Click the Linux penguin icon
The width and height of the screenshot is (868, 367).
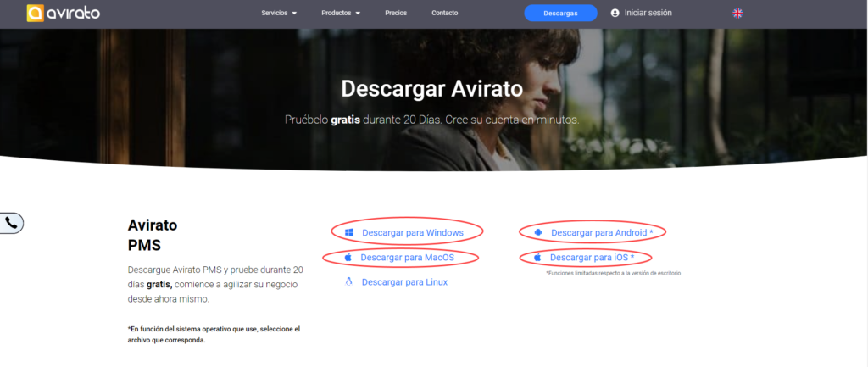pyautogui.click(x=348, y=281)
